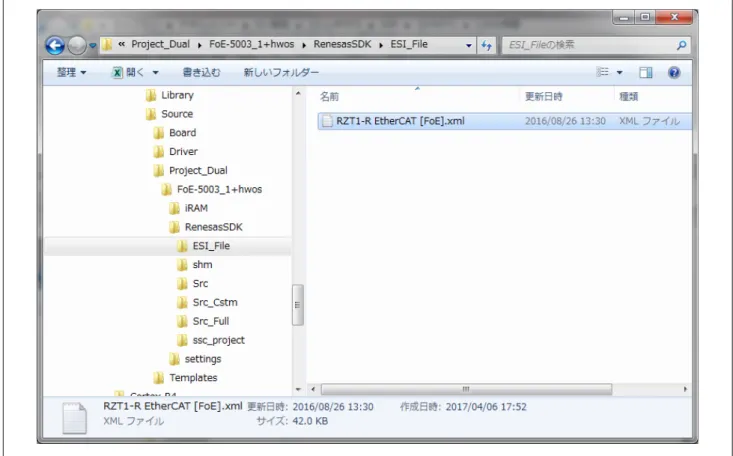The image size is (733, 456).
Task: Select Project_Dual folder in navigation tree
Action: [198, 171]
